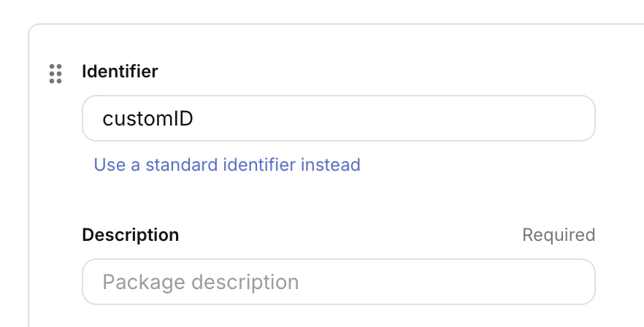The image size is (644, 327).
Task: Click the Required indicator beside Description
Action: pyautogui.click(x=559, y=235)
